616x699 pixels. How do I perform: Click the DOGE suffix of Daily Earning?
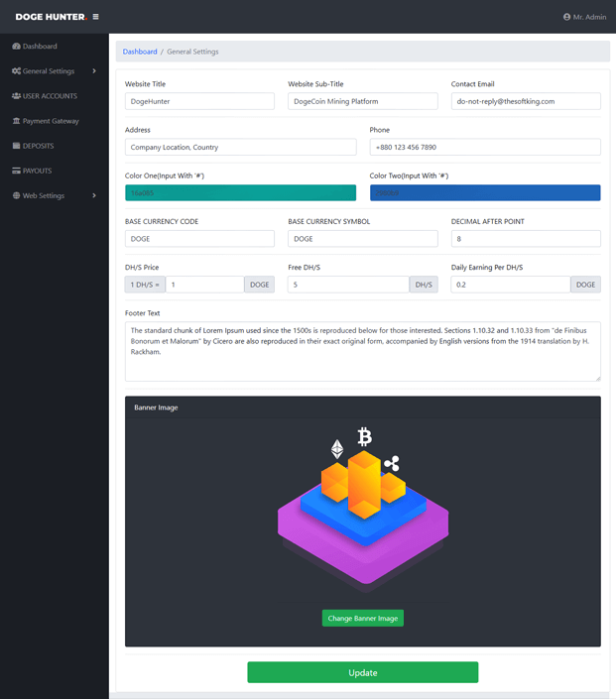point(585,285)
